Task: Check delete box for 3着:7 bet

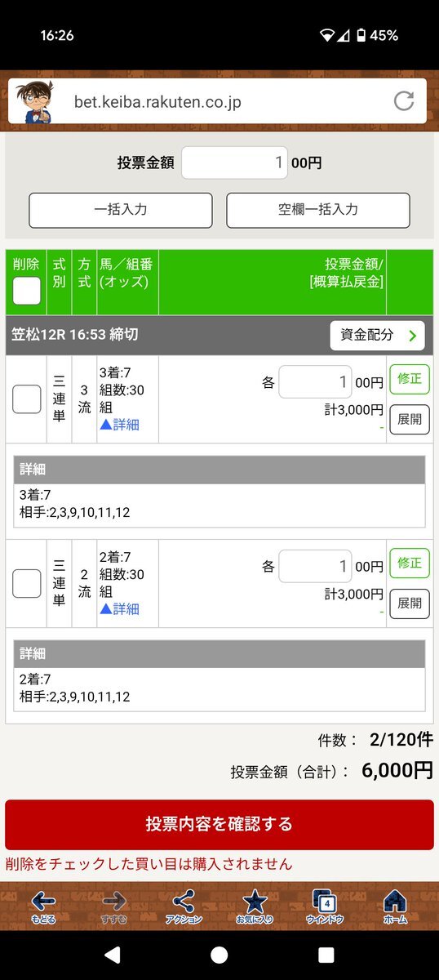Action: (x=26, y=399)
